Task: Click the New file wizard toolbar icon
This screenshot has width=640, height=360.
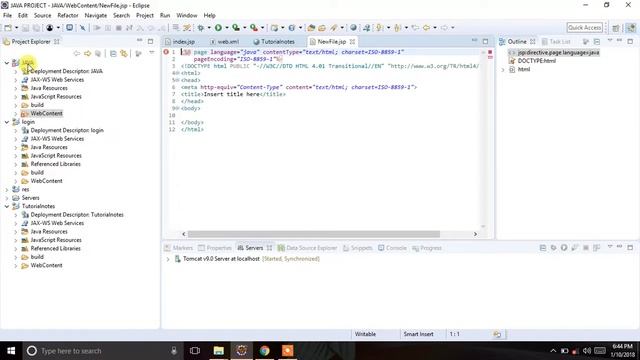Action: pyautogui.click(x=8, y=28)
